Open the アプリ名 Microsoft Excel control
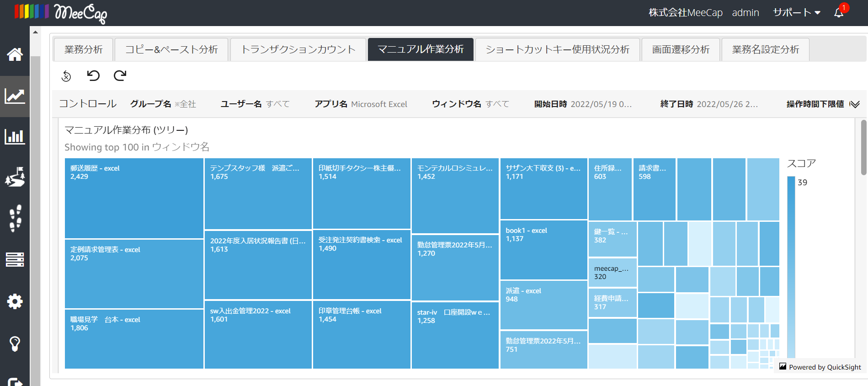The image size is (868, 386). coord(361,104)
